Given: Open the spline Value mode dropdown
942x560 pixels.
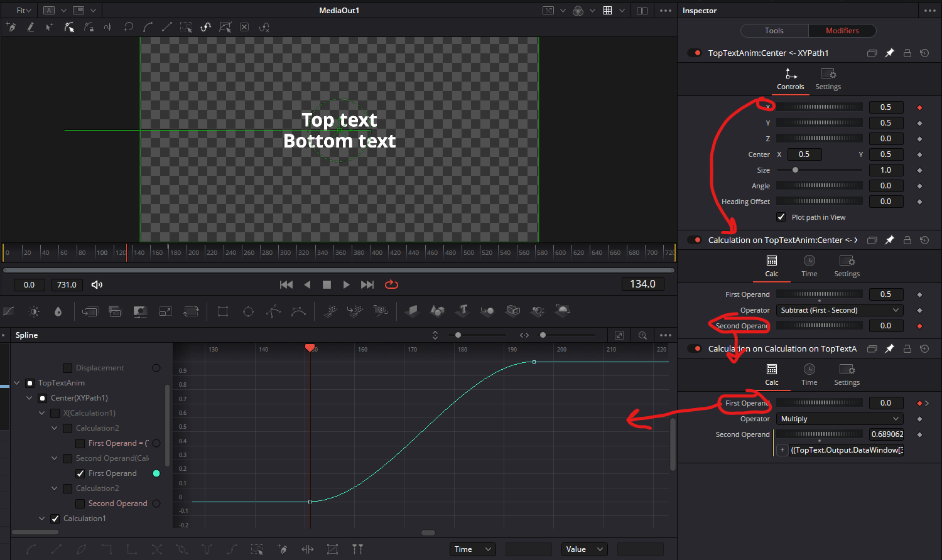Looking at the screenshot, I should 584,549.
